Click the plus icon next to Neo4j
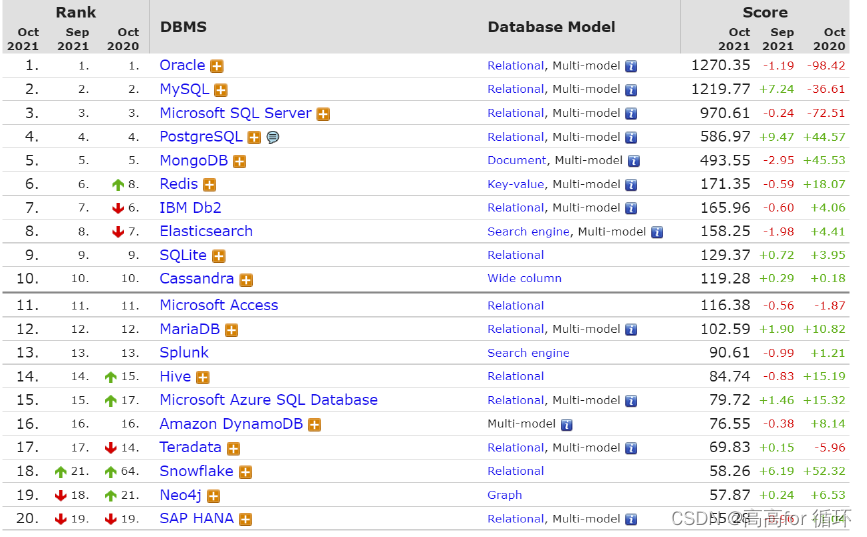The image size is (867, 537). 213,496
